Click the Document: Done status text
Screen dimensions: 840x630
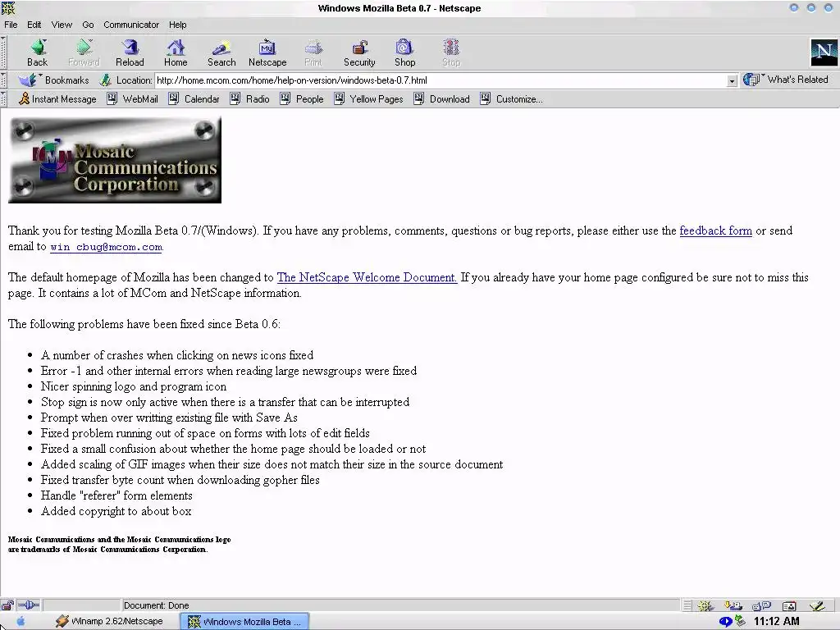click(x=157, y=606)
